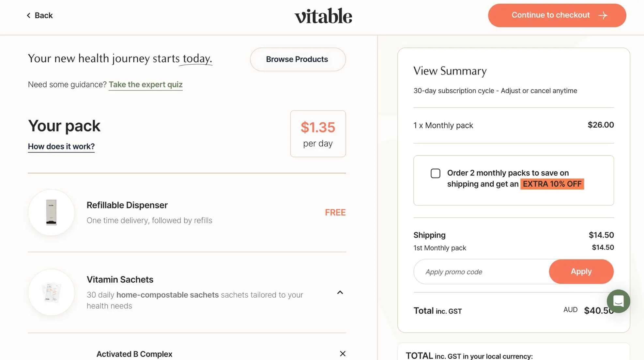This screenshot has width=644, height=360.
Task: Select the Activated B Complex item
Action: (134, 354)
